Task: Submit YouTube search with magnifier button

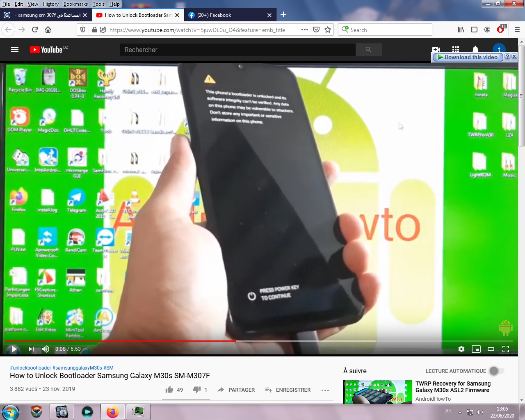Action: pyautogui.click(x=369, y=50)
